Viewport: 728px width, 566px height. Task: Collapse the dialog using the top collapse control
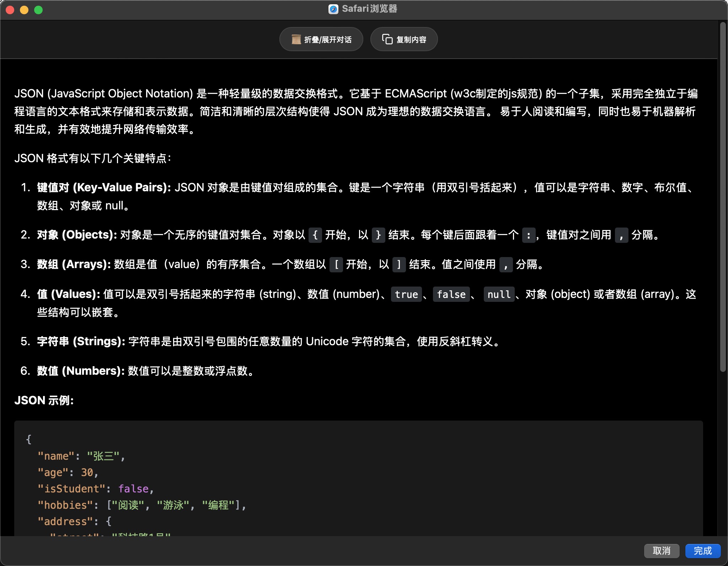321,39
